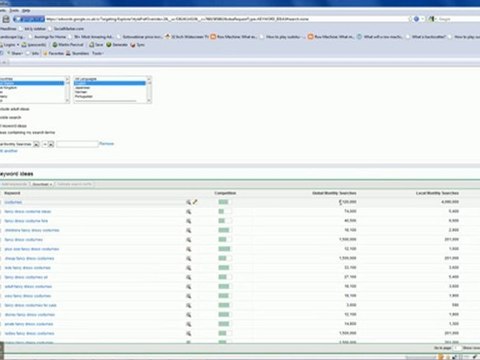Open the StumbleUpon Tools dropdown

pyautogui.click(x=97, y=53)
